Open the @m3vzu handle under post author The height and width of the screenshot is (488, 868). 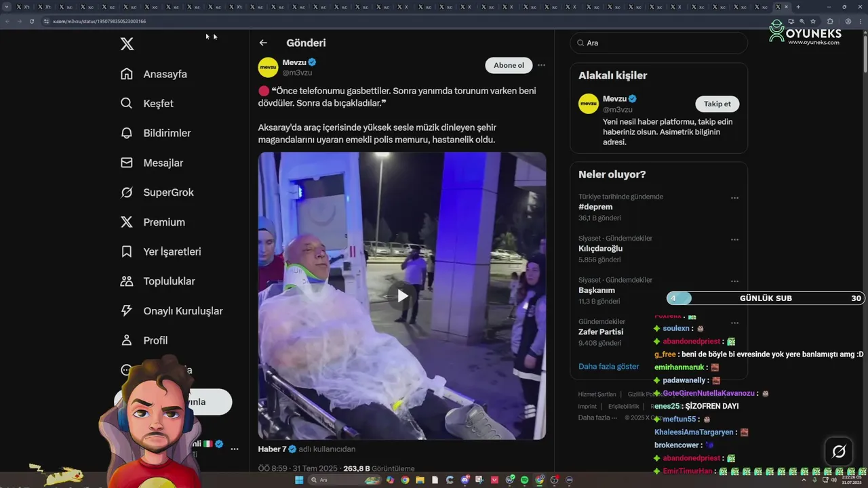point(297,73)
